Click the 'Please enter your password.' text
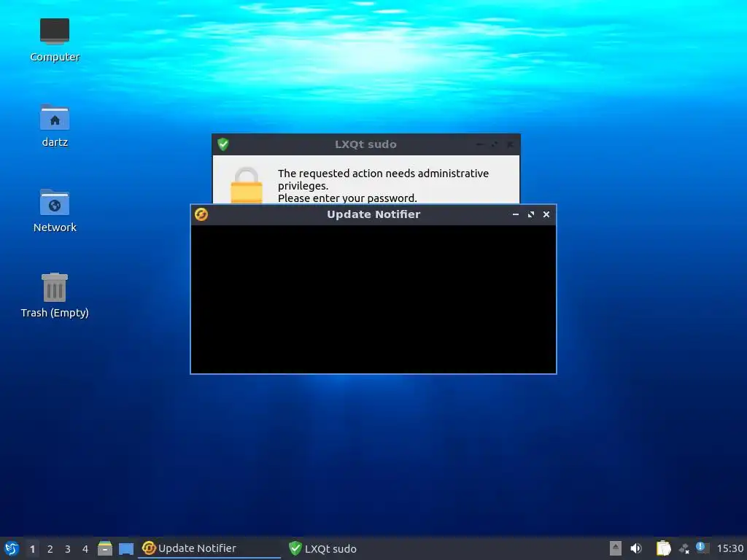This screenshot has height=560, width=747. pos(347,198)
